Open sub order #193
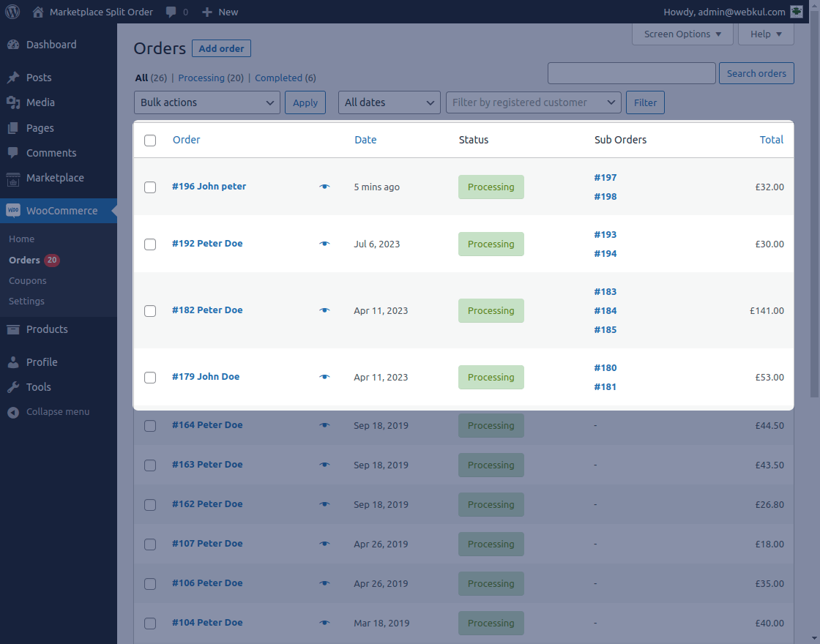820x644 pixels. tap(605, 235)
